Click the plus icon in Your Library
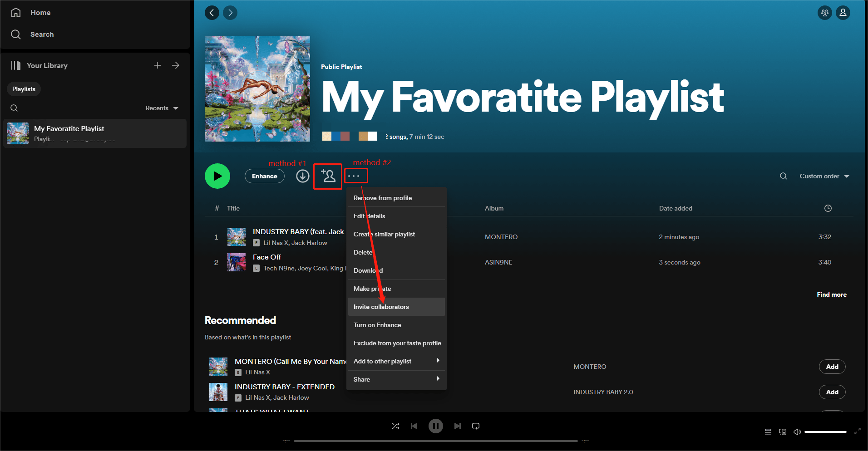The width and height of the screenshot is (868, 451). pos(158,65)
